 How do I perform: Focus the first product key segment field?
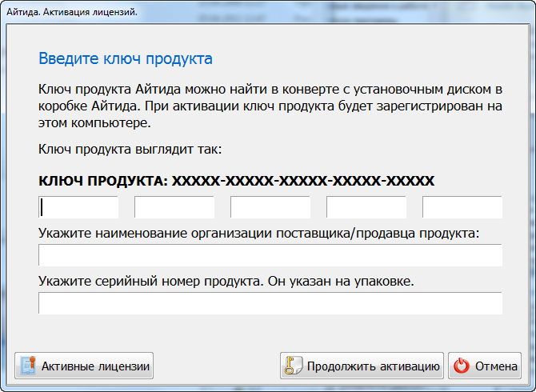(78, 206)
